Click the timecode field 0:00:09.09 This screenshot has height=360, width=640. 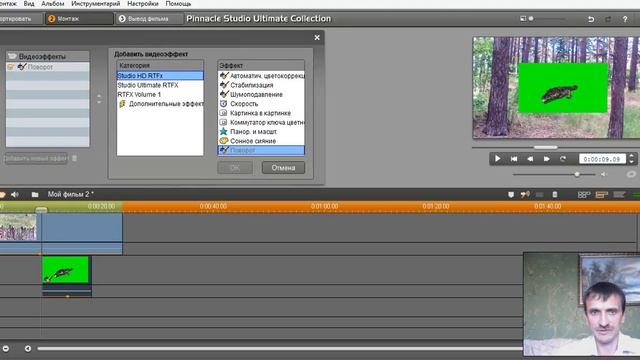click(x=602, y=159)
